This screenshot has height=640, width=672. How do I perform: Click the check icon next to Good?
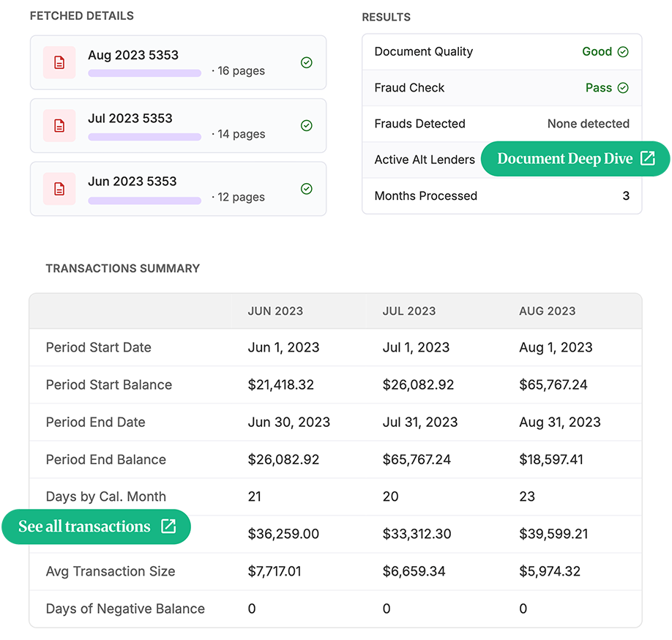(x=623, y=52)
